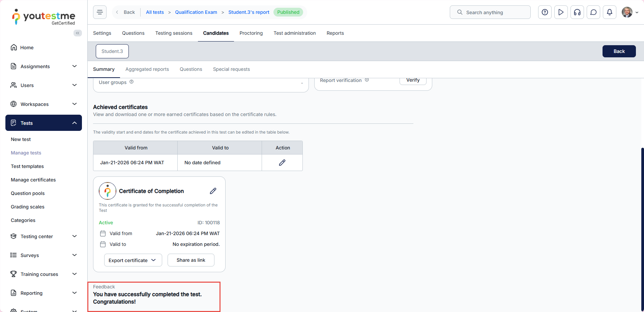This screenshot has width=644, height=312.
Task: Open the Export certificate dropdown
Action: [x=133, y=260]
